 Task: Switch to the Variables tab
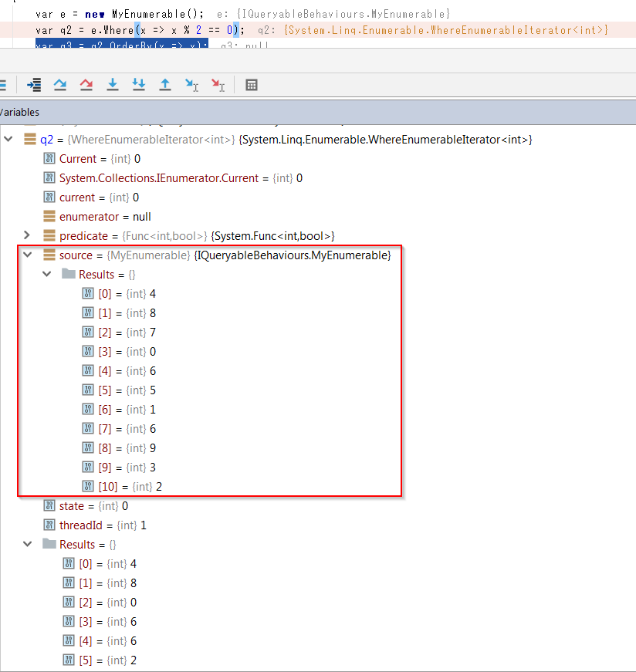pos(19,112)
